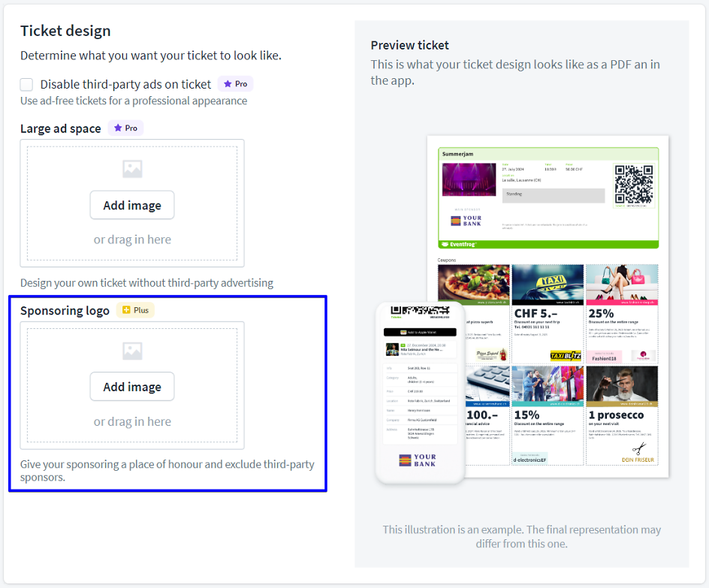Click the concert stage photo on the ticket
709x588 pixels.
point(469,179)
